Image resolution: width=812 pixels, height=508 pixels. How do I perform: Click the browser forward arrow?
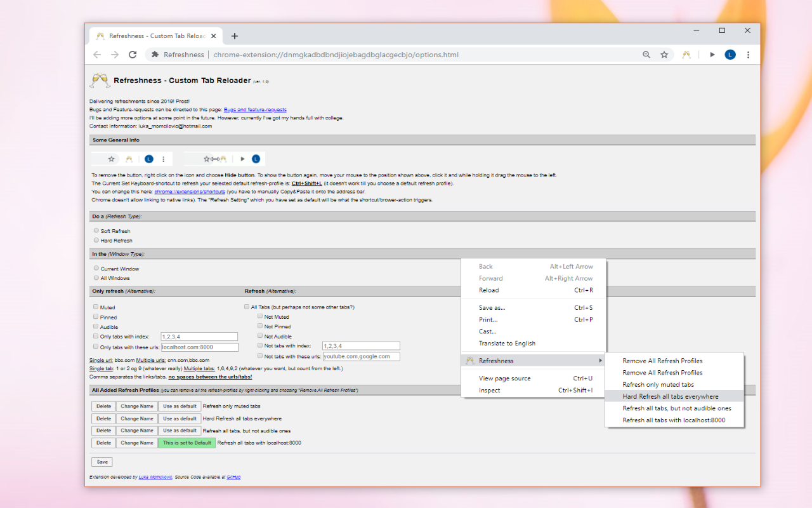[115, 55]
